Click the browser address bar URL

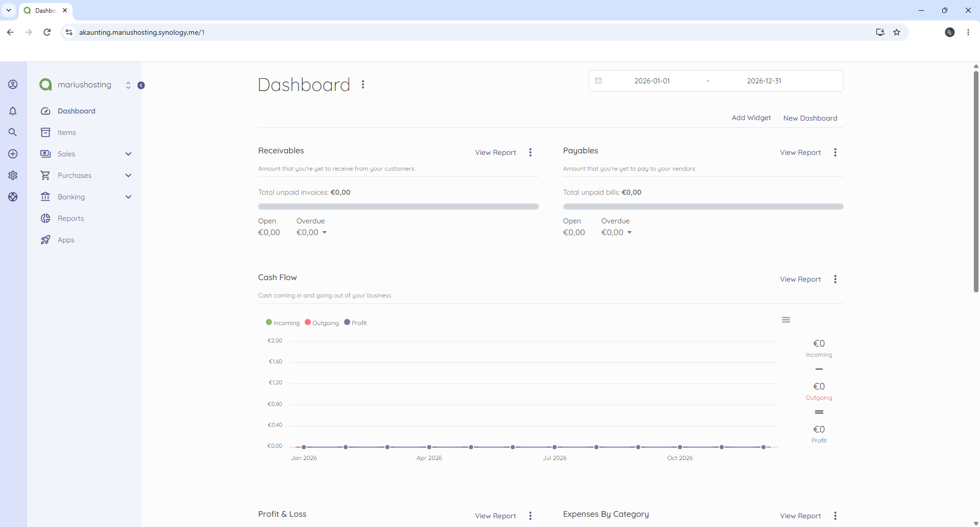142,32
